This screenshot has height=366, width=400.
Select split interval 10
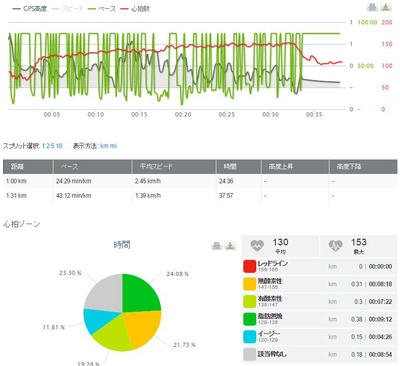pos(59,146)
